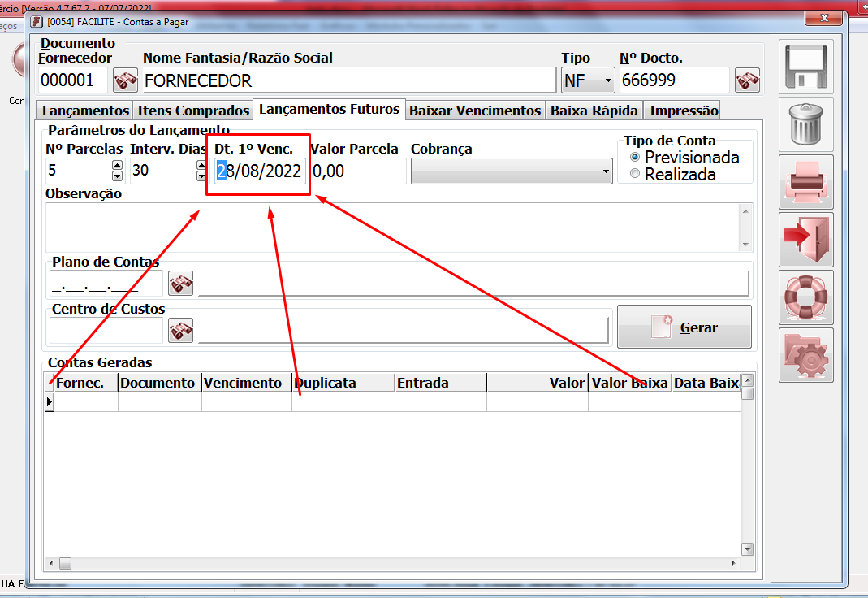Click the Valor Parcela field
The height and width of the screenshot is (598, 868).
coord(358,171)
